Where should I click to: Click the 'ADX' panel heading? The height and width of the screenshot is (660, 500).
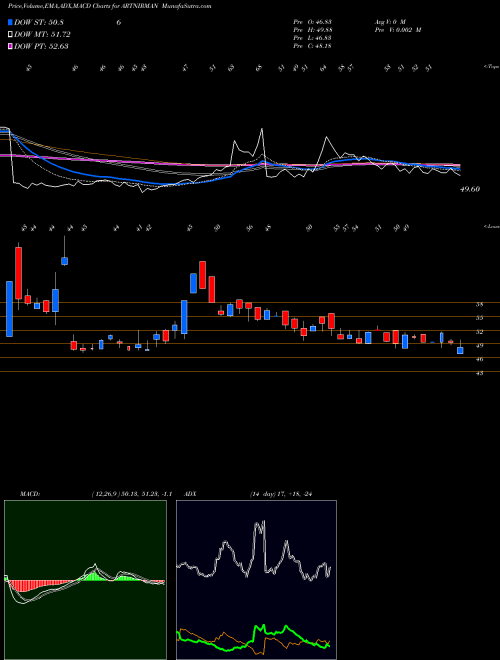click(x=190, y=494)
